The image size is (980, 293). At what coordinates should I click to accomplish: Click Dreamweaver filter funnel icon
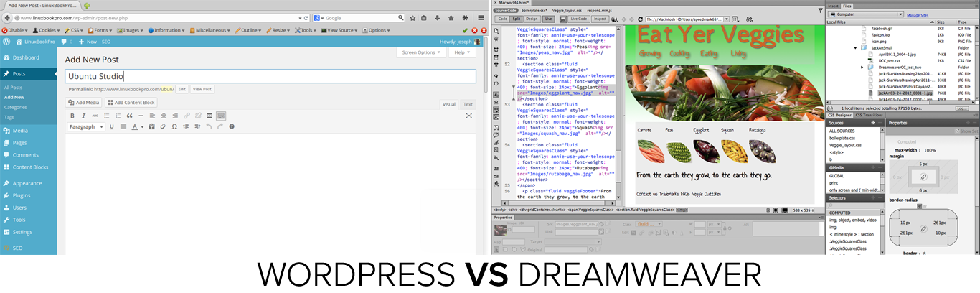(820, 10)
